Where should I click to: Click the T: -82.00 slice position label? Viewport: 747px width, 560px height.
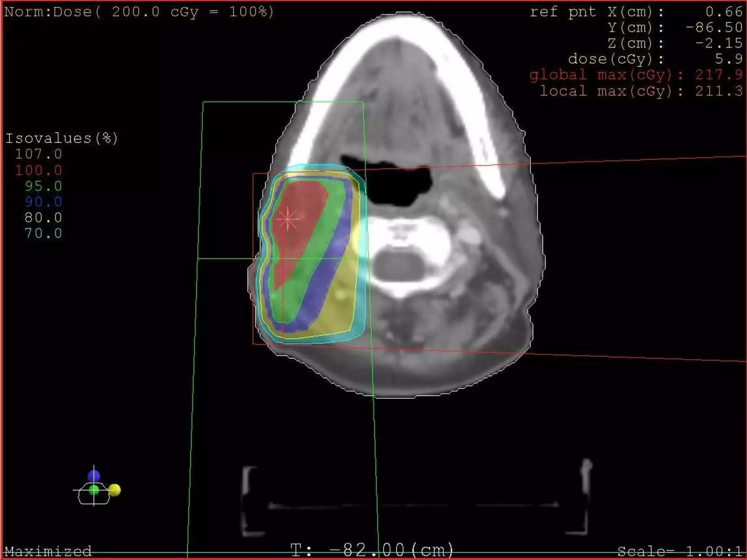[x=372, y=550]
